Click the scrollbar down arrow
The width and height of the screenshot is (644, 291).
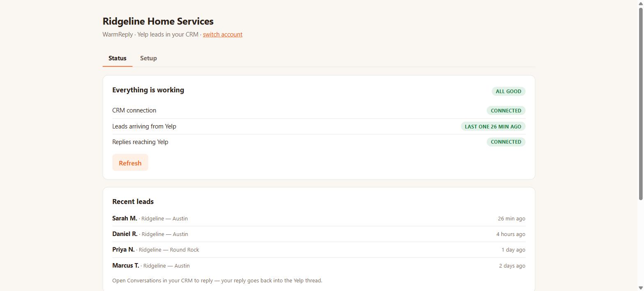tap(641, 288)
